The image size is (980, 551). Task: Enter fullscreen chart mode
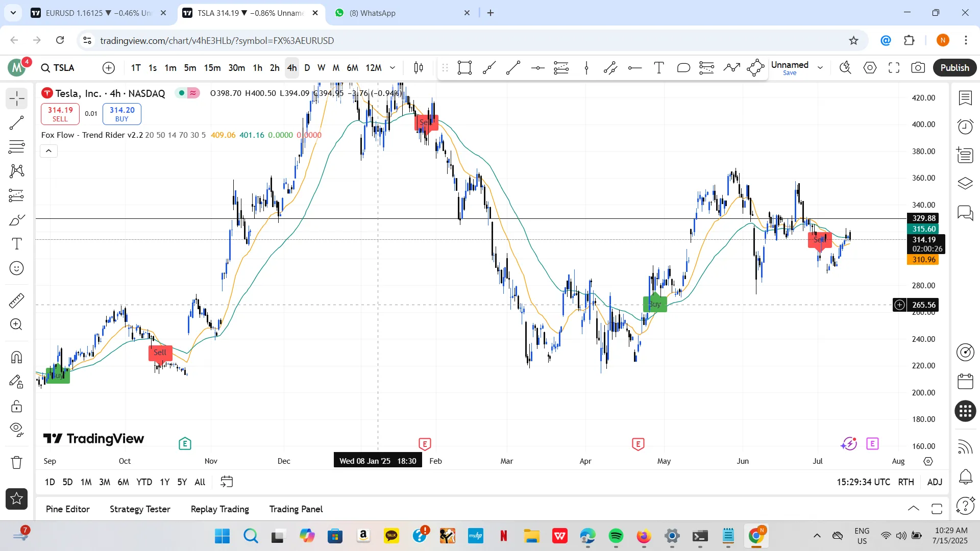pos(894,68)
